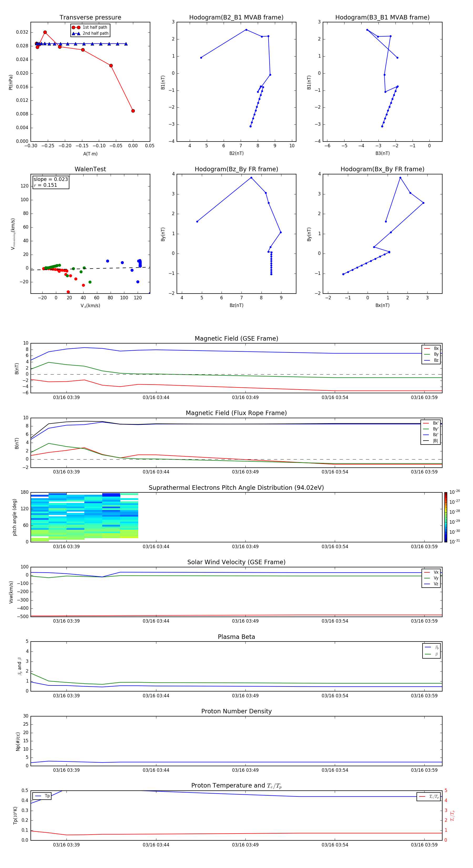Click the 'Solar Wind Velocity (GSE Frame)' title
This screenshot has width=473, height=868.
[236, 562]
